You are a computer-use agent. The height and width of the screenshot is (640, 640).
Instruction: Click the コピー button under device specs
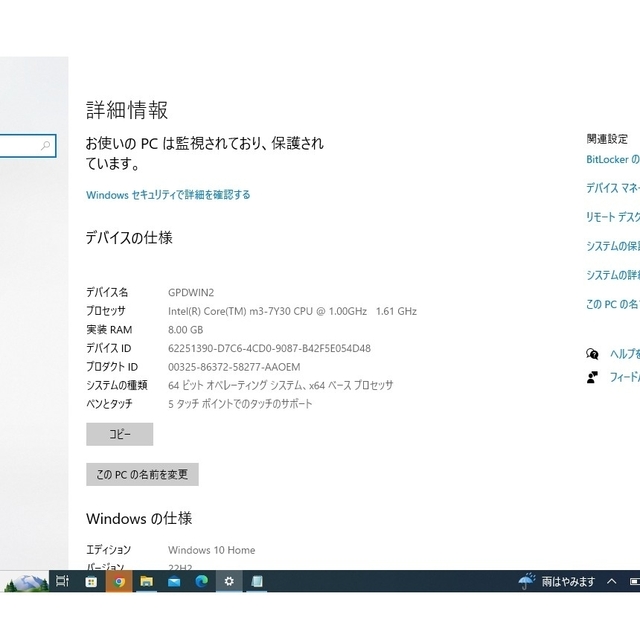click(x=120, y=434)
